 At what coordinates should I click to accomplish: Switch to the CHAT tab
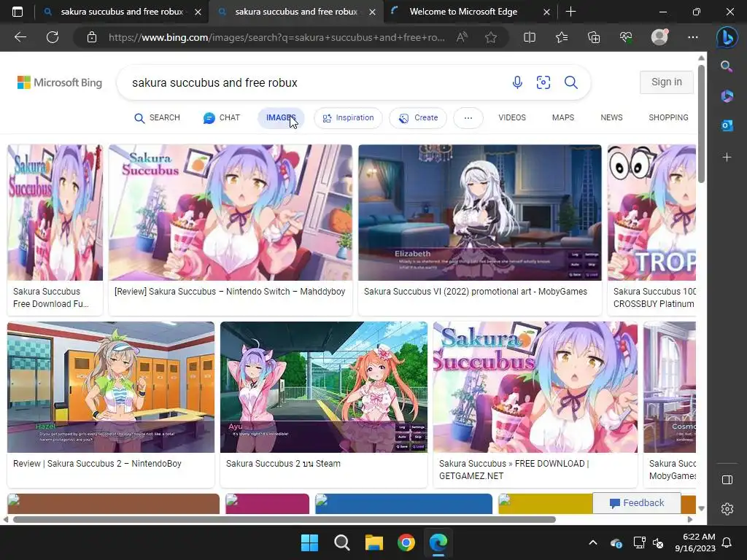(222, 117)
